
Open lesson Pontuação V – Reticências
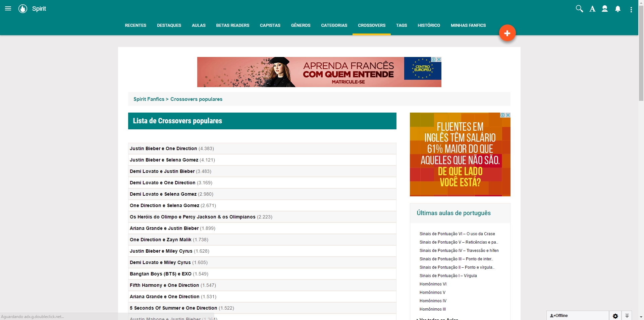459,242
